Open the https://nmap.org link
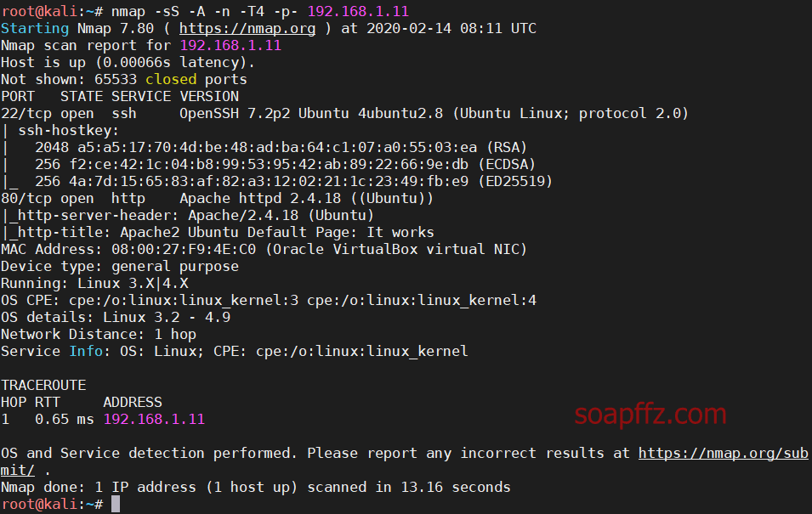This screenshot has height=514, width=812. tap(247, 29)
